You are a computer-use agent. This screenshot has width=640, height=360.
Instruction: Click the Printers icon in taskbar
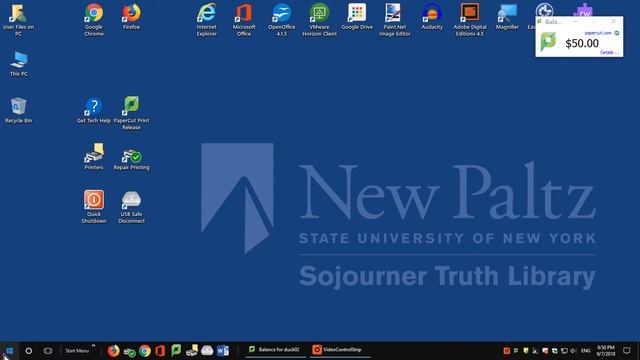tap(192, 350)
